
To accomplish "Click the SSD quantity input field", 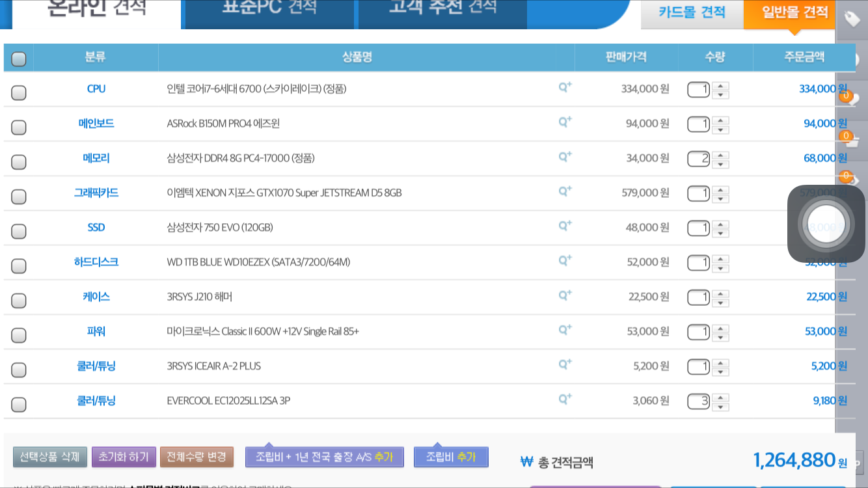I will click(698, 228).
